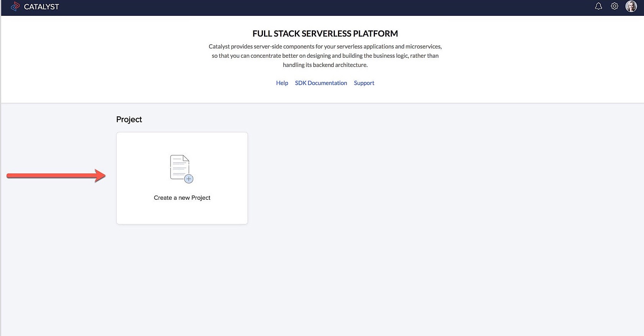Click the new document plus icon
The image size is (644, 336).
182,169
